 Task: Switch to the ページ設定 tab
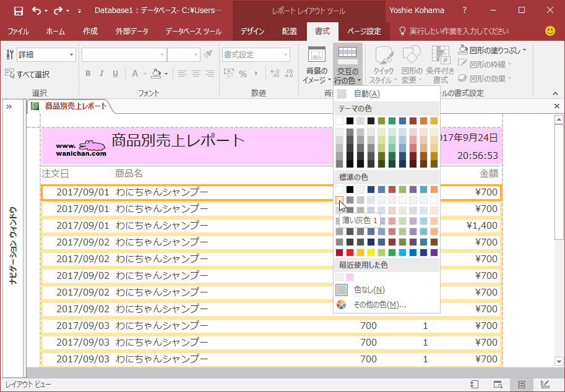[364, 31]
